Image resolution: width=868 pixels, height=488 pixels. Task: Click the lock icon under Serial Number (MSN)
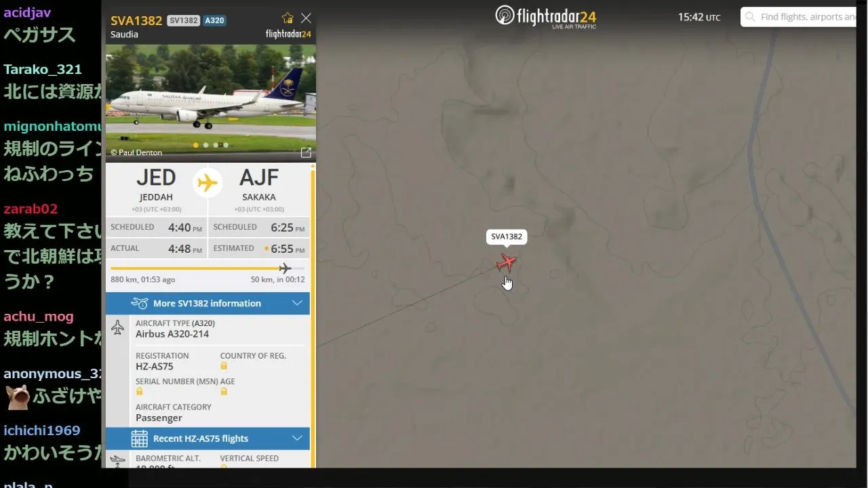coord(139,392)
